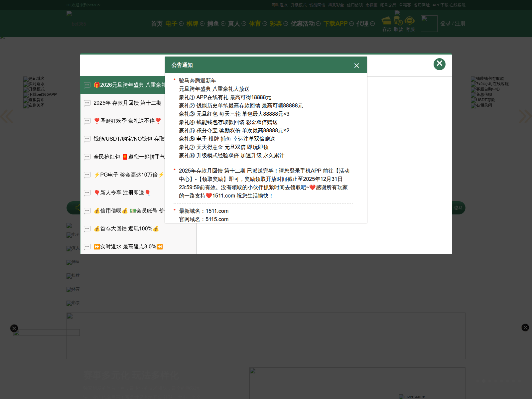The height and width of the screenshot is (399, 532).
Task: Click 客服自助中心 right floating icon
Action: click(x=485, y=89)
